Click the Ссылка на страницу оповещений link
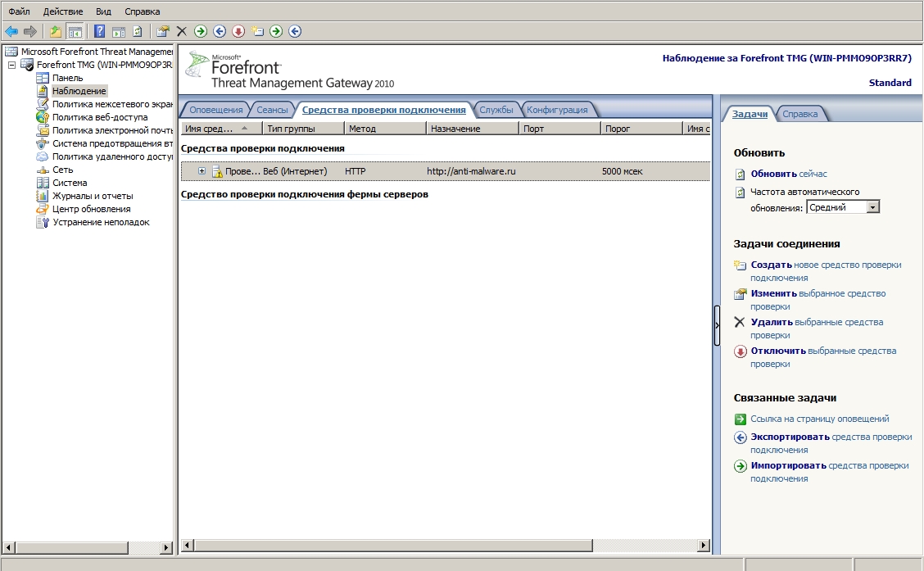Viewport: 924px width, 571px height. (820, 419)
